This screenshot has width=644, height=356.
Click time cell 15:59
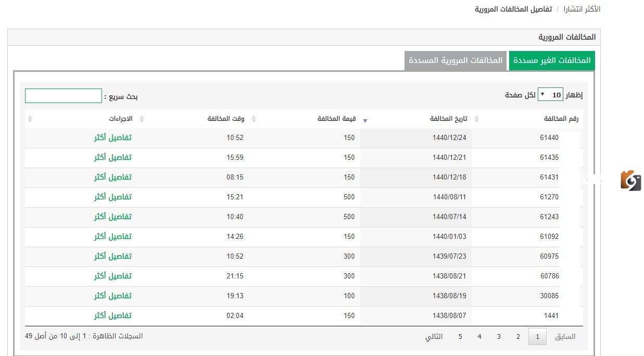pyautogui.click(x=235, y=158)
